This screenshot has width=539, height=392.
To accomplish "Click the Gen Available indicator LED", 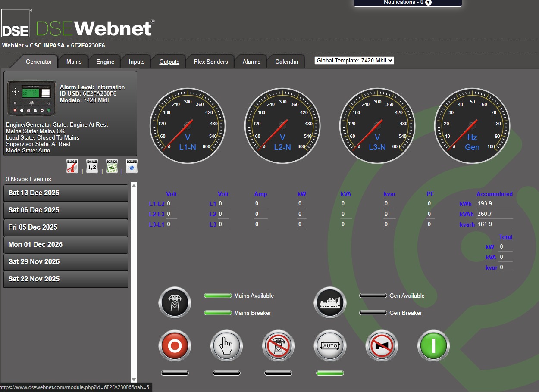I will tap(373, 296).
